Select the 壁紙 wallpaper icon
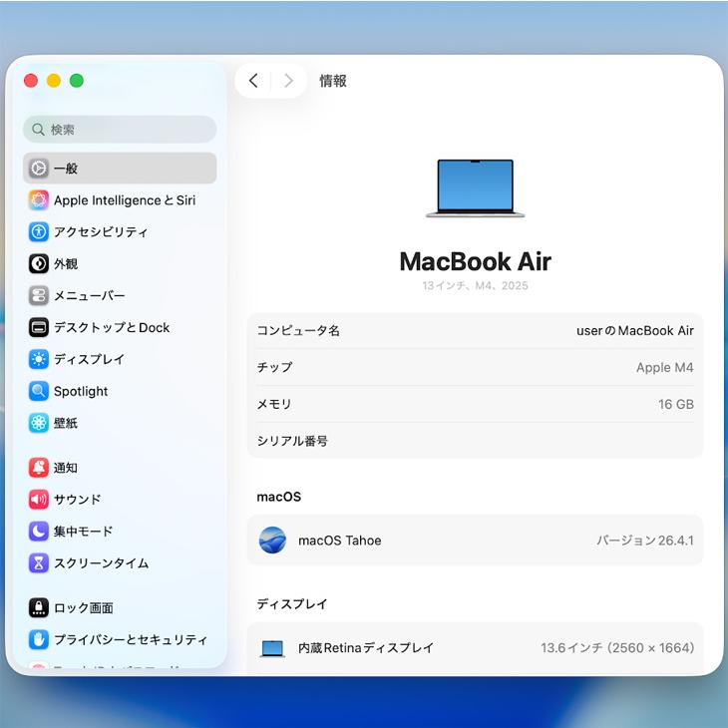 pyautogui.click(x=39, y=423)
